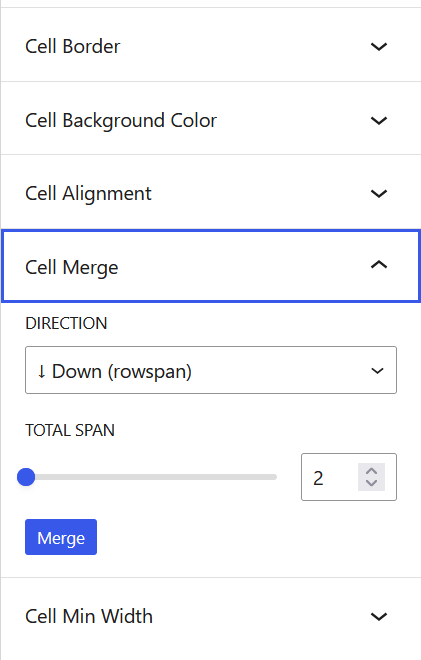Select the Down (rowspan) option text
Screen dimensions: 421x660
(115, 371)
